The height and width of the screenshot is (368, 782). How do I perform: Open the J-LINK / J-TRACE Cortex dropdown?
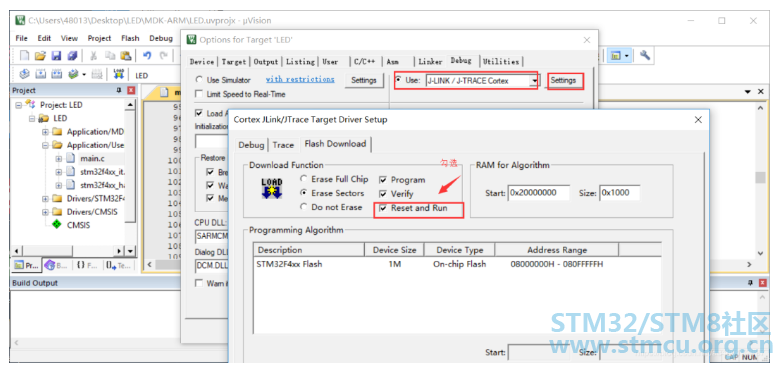tap(535, 80)
